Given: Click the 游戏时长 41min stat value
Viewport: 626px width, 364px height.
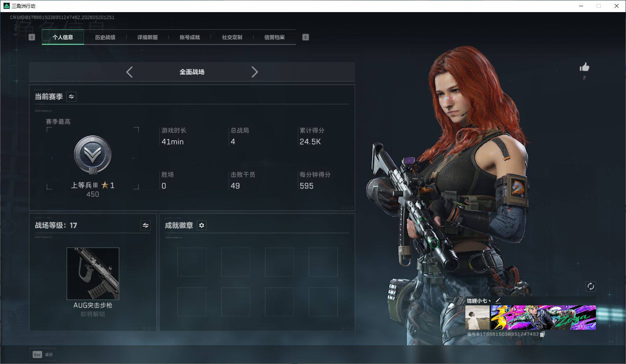Looking at the screenshot, I should pyautogui.click(x=173, y=142).
